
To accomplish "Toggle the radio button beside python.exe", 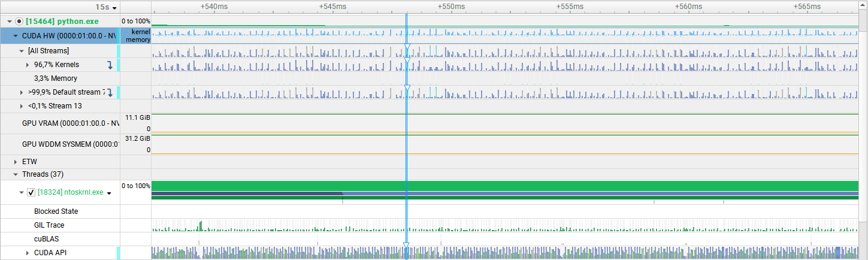I will point(19,22).
